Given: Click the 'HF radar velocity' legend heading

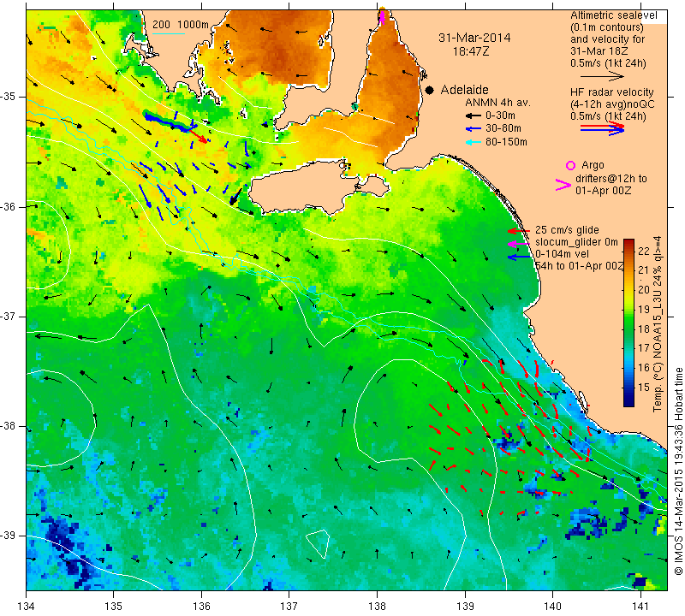Looking at the screenshot, I should tap(611, 92).
